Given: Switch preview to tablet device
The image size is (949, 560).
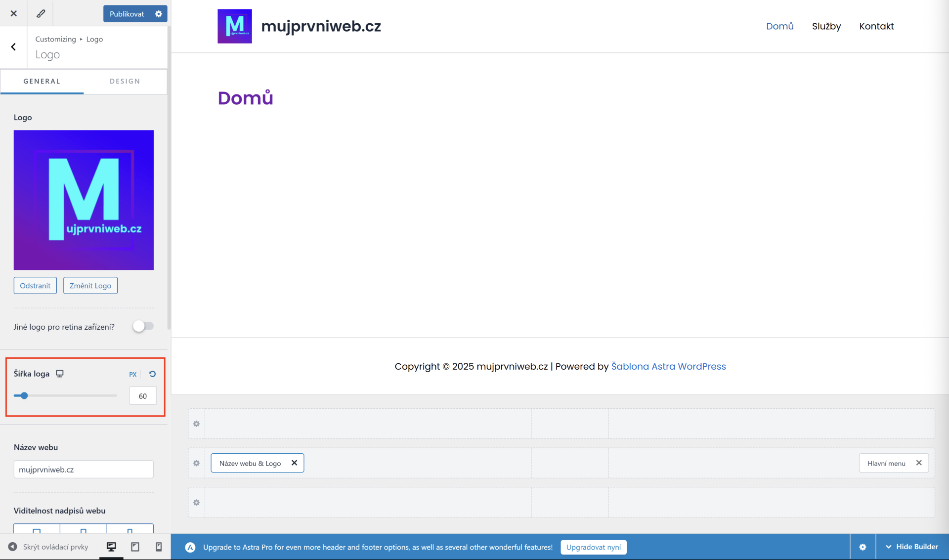Looking at the screenshot, I should tap(135, 547).
